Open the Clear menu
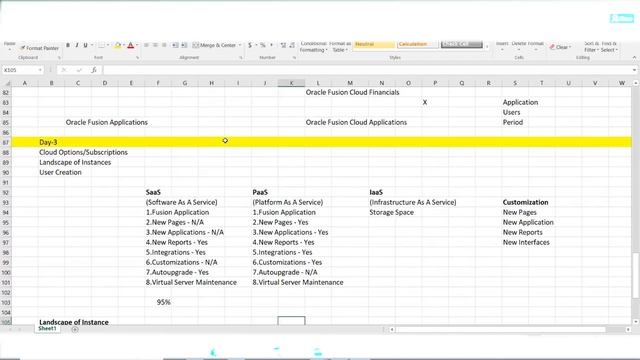The height and width of the screenshot is (360, 640). pyautogui.click(x=560, y=47)
